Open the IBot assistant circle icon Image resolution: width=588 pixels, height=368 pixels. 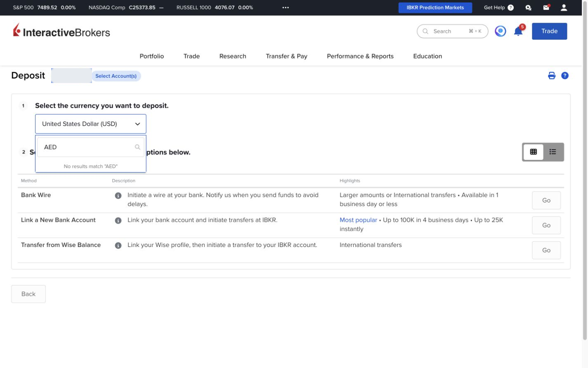click(x=501, y=31)
